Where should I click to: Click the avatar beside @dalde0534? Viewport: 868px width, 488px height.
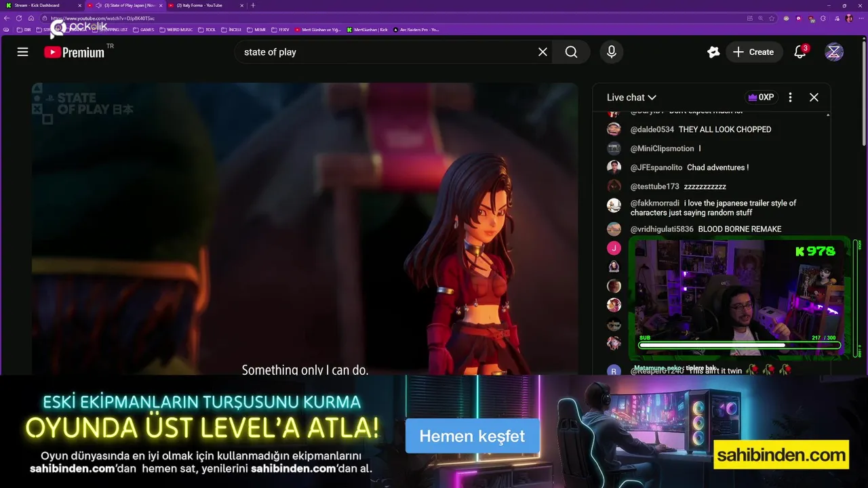(614, 129)
